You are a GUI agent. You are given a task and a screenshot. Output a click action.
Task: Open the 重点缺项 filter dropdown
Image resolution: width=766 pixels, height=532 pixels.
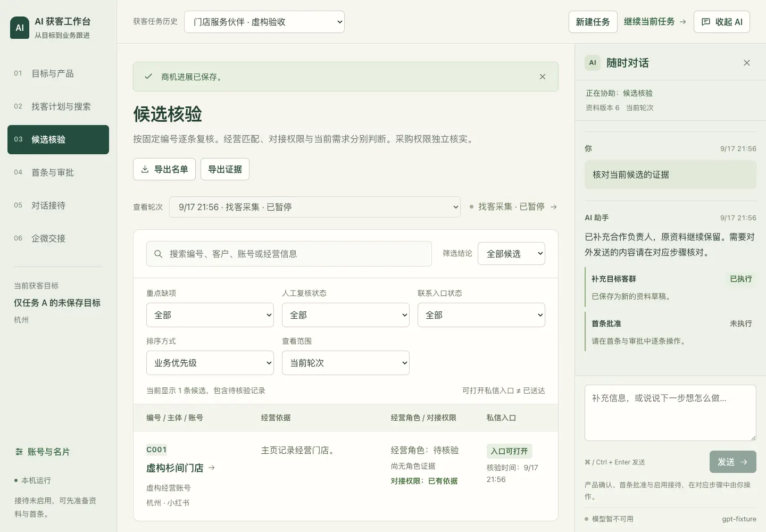click(210, 315)
